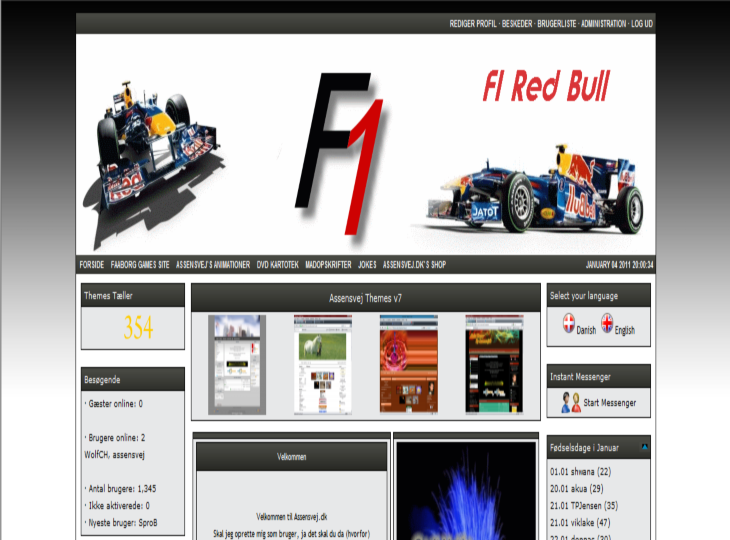Open the orange-red theme thumbnail
Screen dimensions: 730x540
[x=409, y=364]
